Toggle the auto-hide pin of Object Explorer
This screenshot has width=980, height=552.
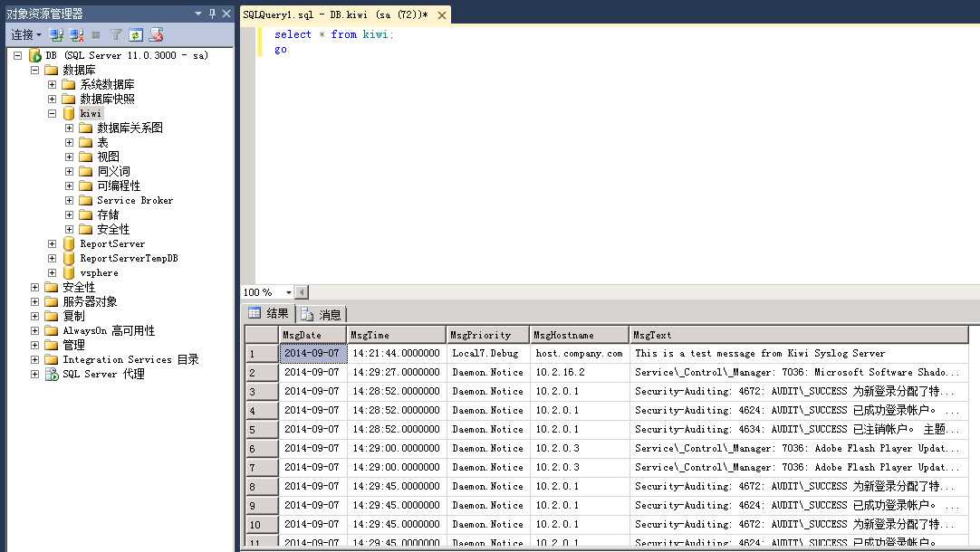(x=213, y=13)
